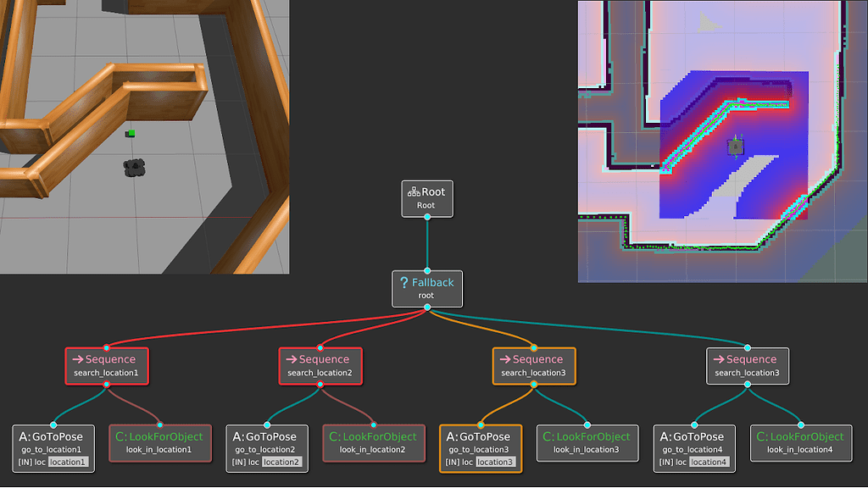Viewport: 868px width, 488px height.
Task: Click the tree icon on the Root node
Action: pyautogui.click(x=413, y=192)
